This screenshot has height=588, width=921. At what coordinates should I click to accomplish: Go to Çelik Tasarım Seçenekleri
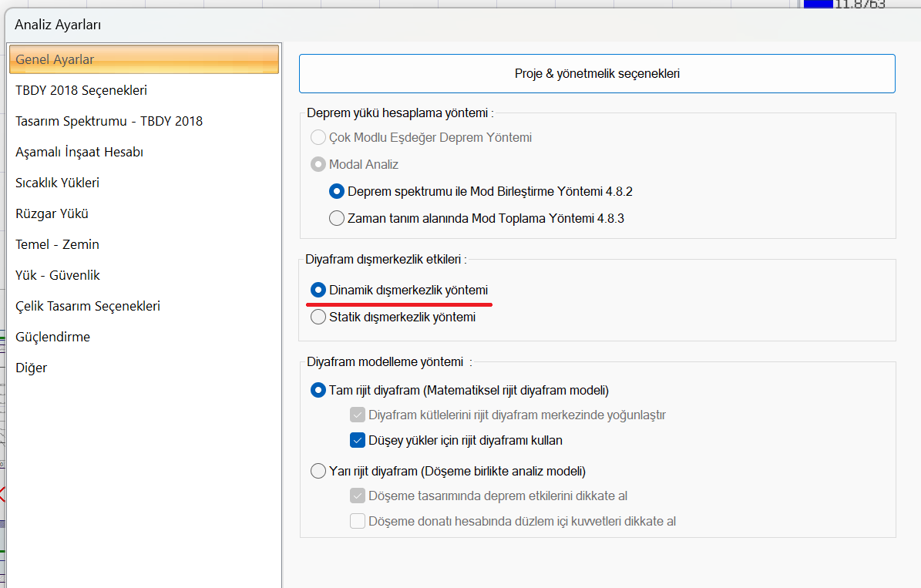[88, 306]
